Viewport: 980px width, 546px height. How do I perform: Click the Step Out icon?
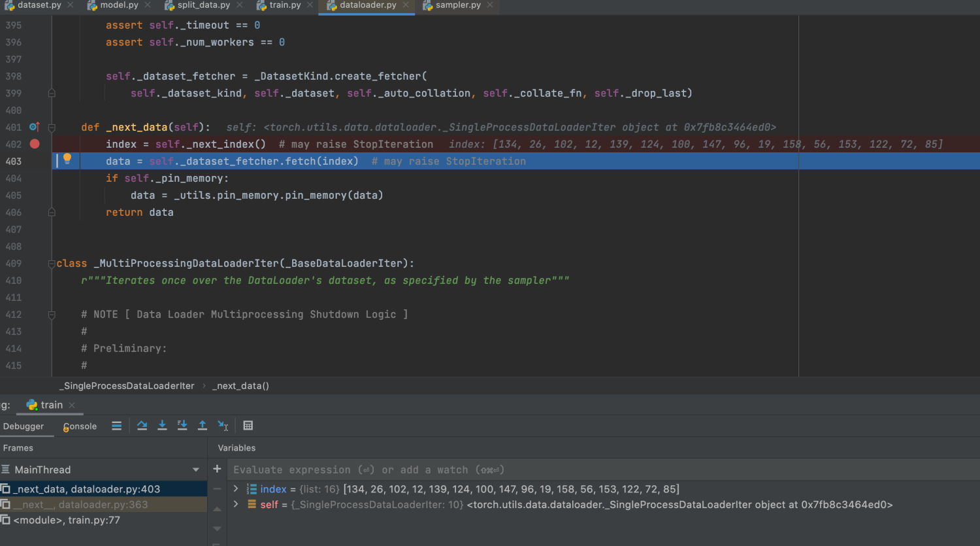click(202, 426)
